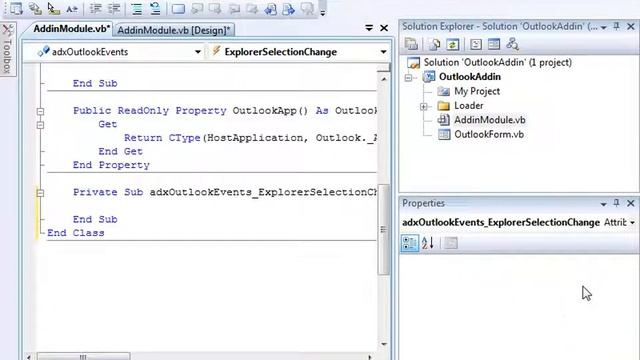Click the "Return CType" code line
Viewport: 640px width, 360px height.
pos(250,138)
